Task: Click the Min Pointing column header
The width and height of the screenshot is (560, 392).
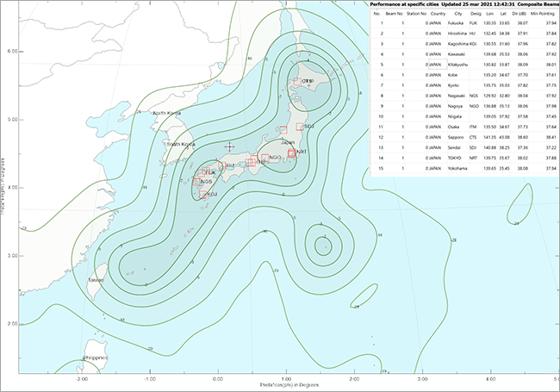Action: [541, 14]
